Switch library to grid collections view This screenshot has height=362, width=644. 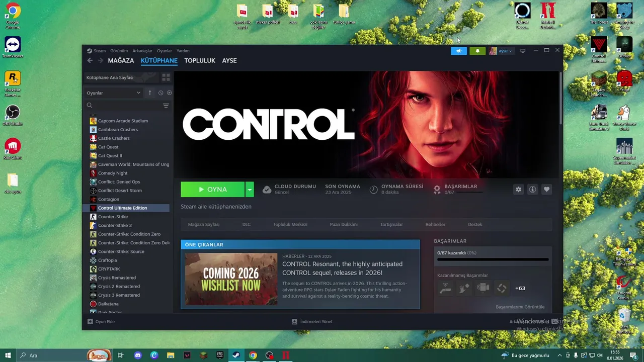point(166,77)
